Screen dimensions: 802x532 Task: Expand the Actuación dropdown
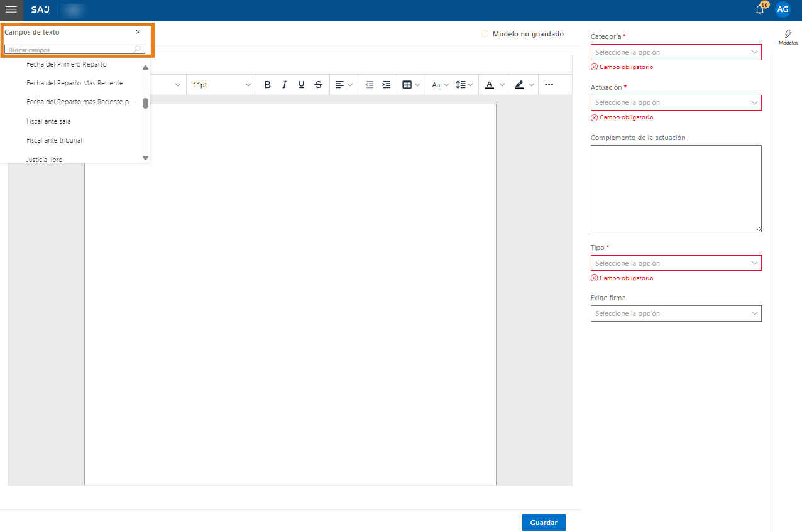click(x=676, y=102)
